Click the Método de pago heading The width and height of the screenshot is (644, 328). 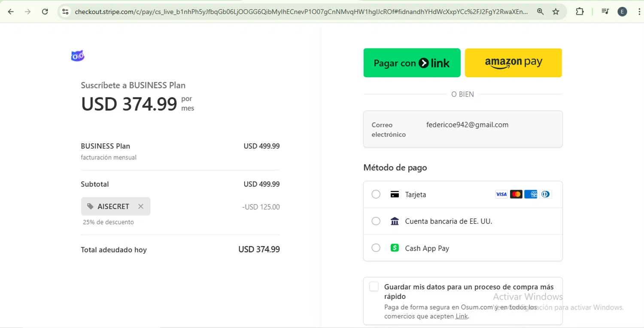[395, 167]
